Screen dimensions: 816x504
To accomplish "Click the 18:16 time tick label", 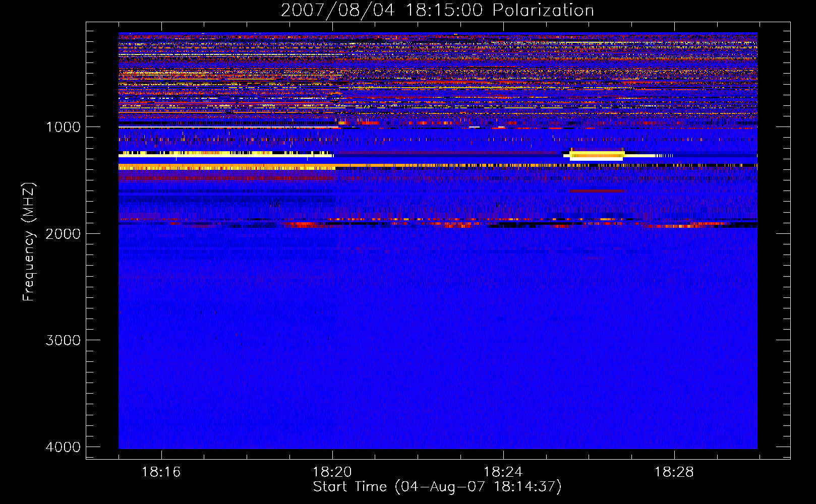I will click(161, 472).
